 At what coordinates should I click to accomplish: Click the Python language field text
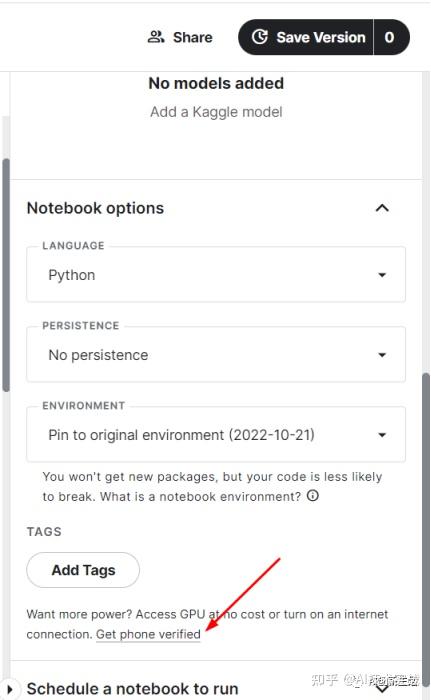point(72,275)
